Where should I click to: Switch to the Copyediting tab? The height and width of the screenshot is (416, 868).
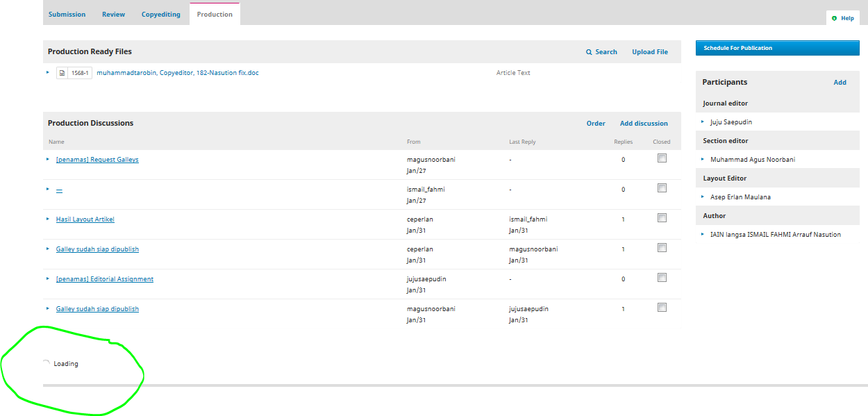[160, 15]
